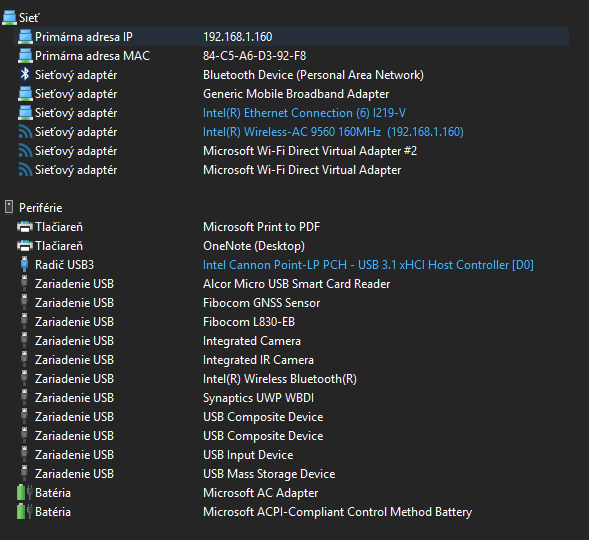Click the USB plug icon of USB Input Device

click(24, 454)
